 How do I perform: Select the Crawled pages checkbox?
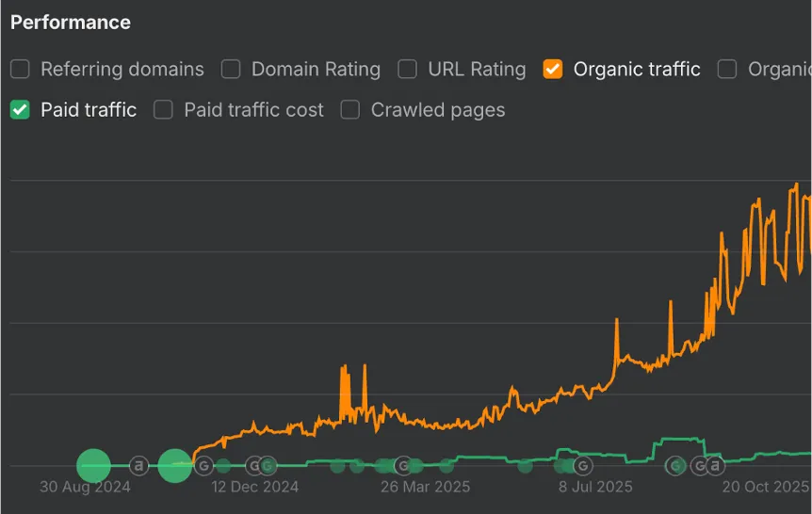click(350, 110)
